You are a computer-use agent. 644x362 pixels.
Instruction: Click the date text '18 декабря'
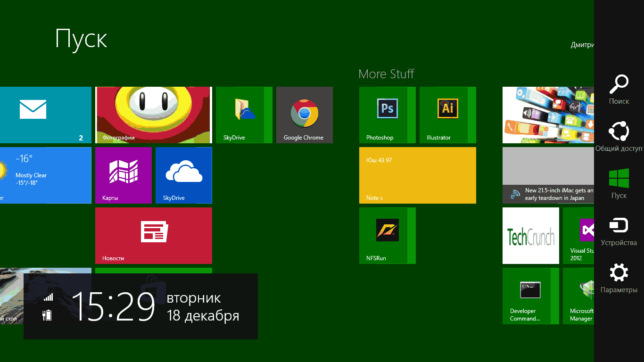pos(203,315)
